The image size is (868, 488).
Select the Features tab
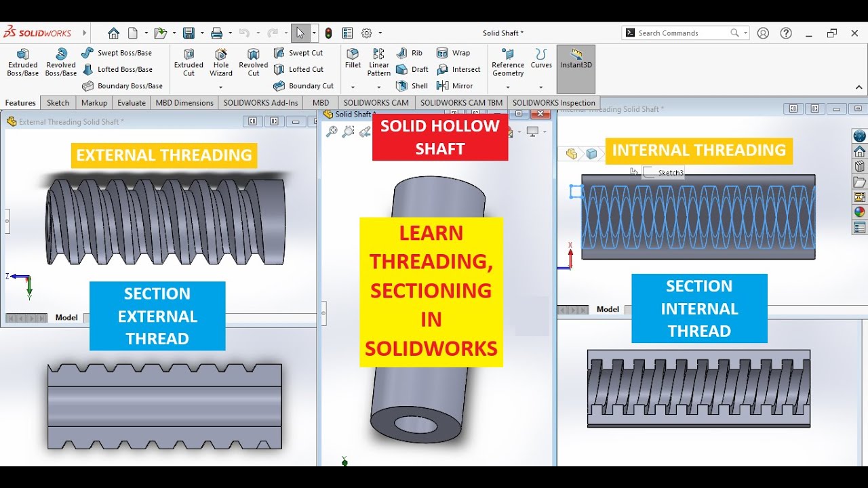(x=20, y=103)
